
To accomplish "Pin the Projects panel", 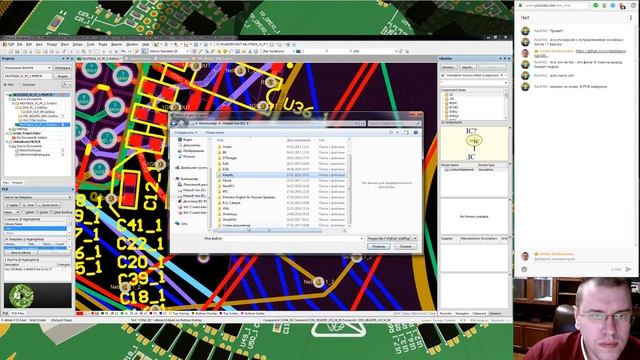I will click(x=68, y=59).
